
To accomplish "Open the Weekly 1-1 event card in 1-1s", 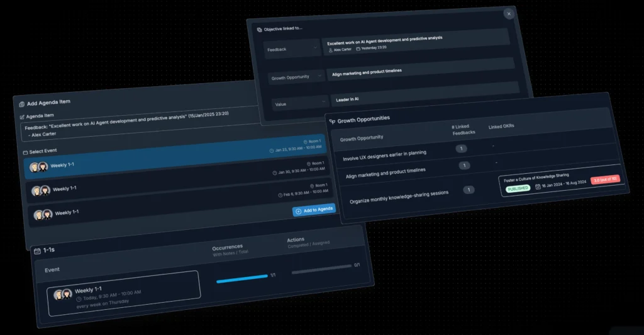I will coord(124,293).
